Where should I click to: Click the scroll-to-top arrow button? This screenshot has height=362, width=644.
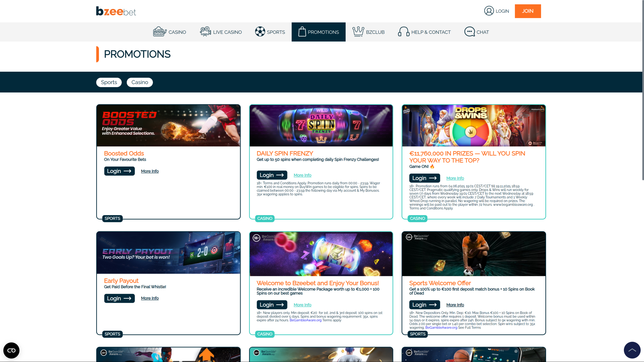pyautogui.click(x=632, y=350)
